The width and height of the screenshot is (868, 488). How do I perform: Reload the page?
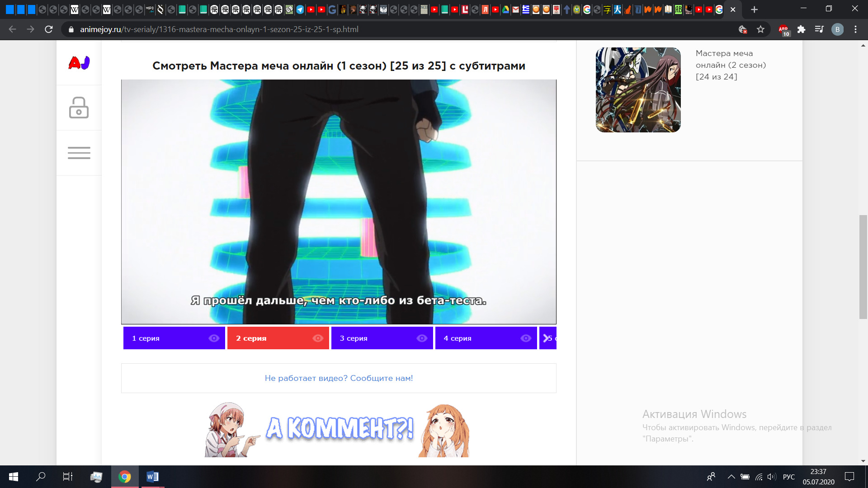pos(49,29)
